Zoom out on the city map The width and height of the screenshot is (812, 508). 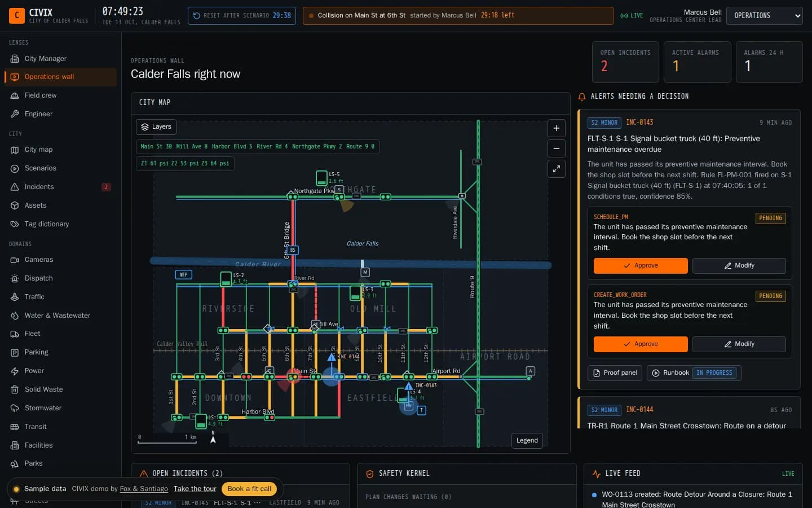557,148
